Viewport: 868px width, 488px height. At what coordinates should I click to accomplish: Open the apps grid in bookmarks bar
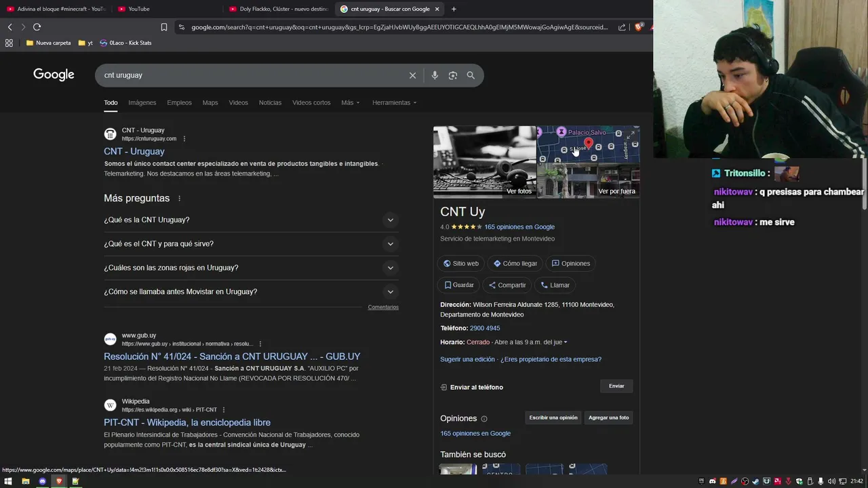9,43
